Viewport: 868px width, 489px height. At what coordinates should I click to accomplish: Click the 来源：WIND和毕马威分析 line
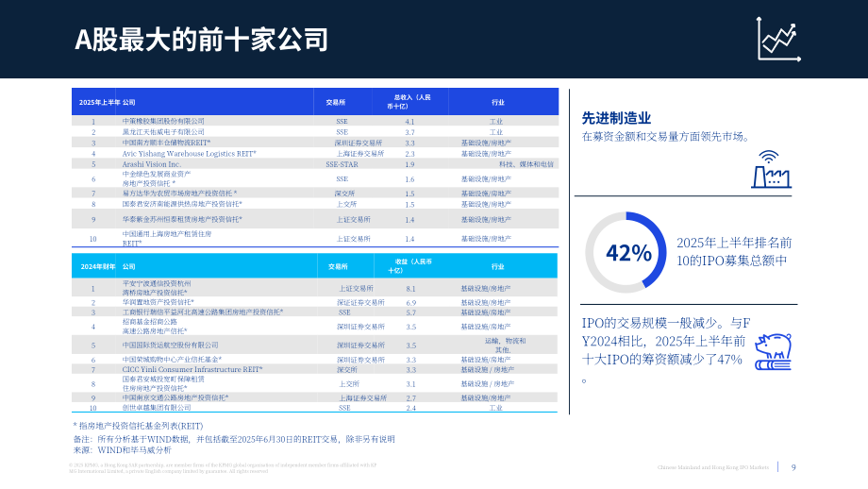click(x=123, y=450)
